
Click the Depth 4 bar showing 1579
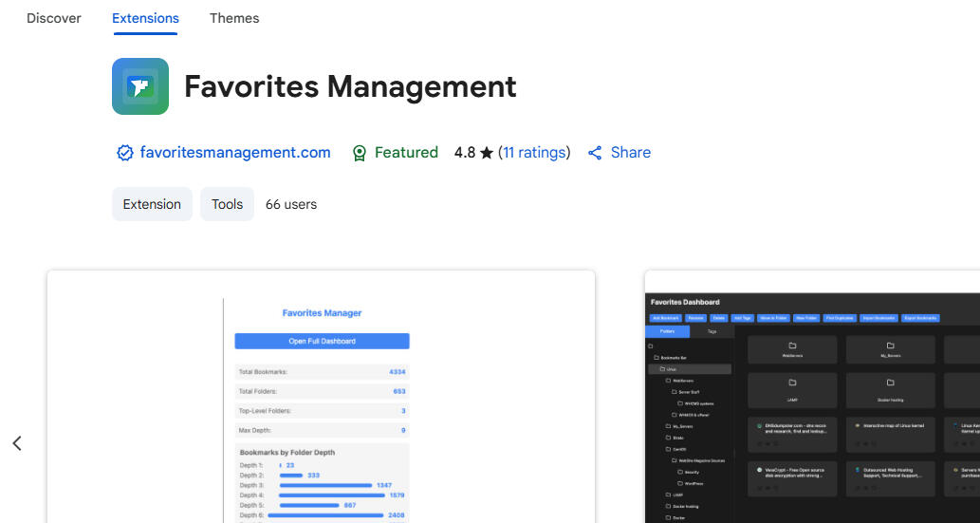point(332,495)
